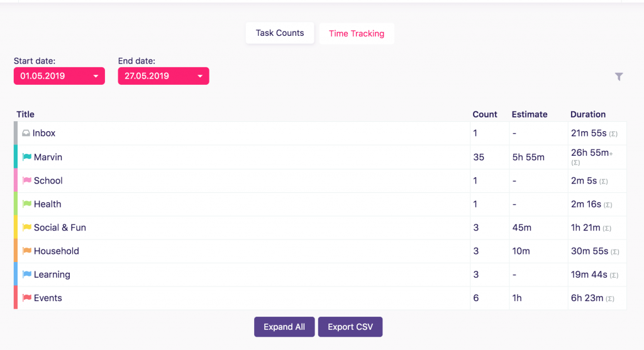
Task: Click Social & Fun duration 1h 21m
Action: [586, 227]
